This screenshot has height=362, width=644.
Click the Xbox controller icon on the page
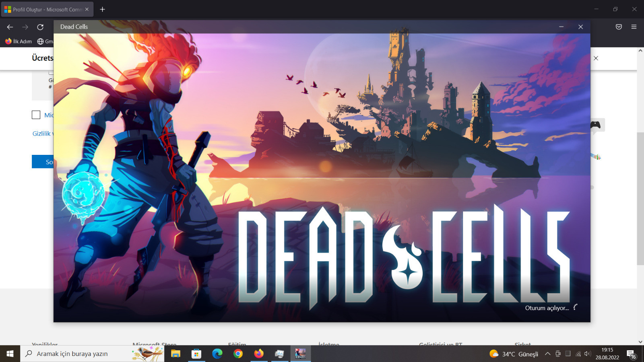(x=595, y=125)
